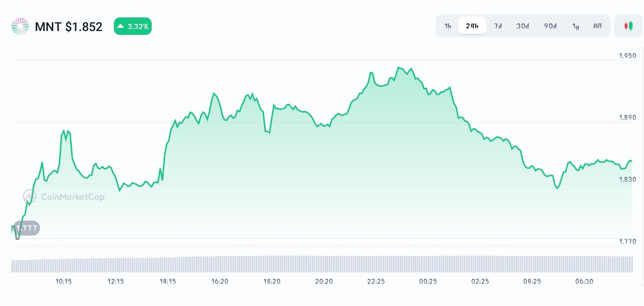The width and height of the screenshot is (644, 306).
Task: Click the 1.950 price axis label
Action: pyautogui.click(x=627, y=56)
